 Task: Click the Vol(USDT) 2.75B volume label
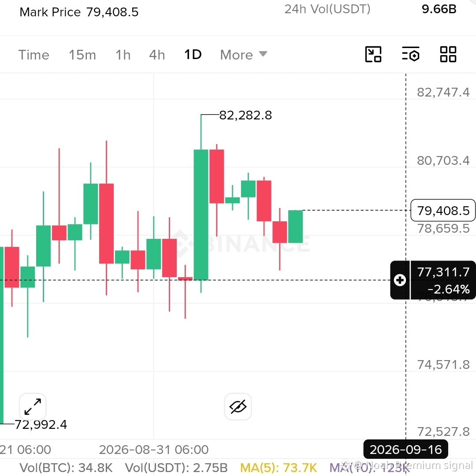pos(176,468)
